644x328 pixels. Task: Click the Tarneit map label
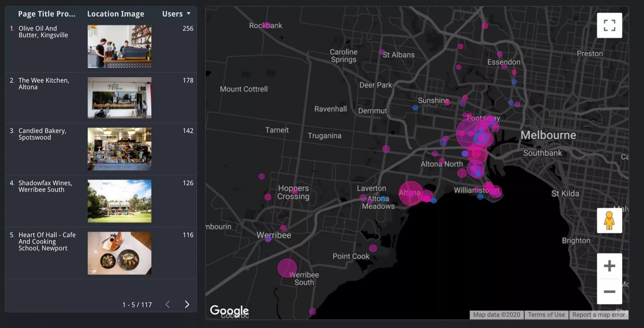(x=277, y=130)
